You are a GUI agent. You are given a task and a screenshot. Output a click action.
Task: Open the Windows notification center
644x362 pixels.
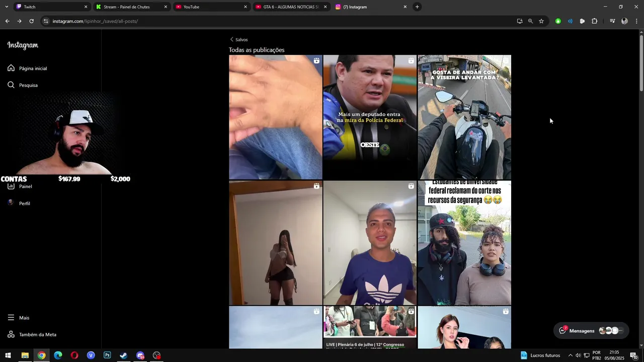(633, 355)
